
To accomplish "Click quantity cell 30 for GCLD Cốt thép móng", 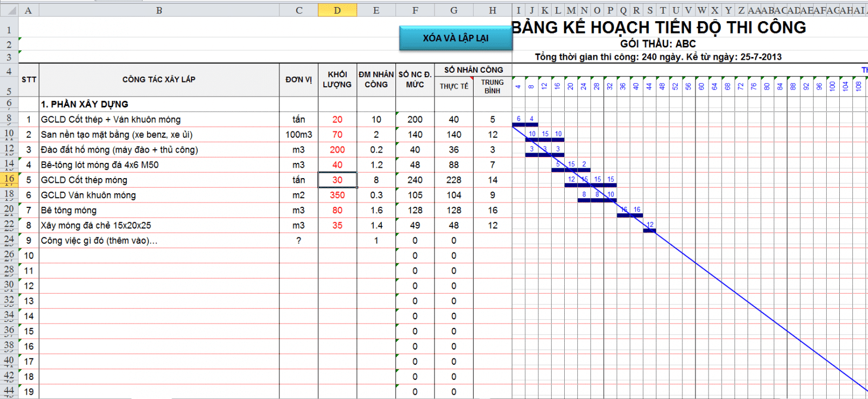I will pyautogui.click(x=337, y=180).
